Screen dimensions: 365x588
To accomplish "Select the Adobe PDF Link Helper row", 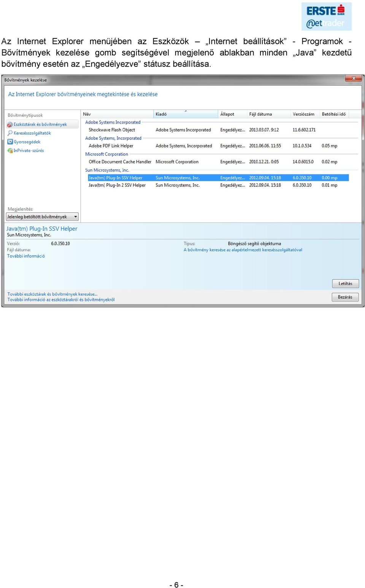I will pyautogui.click(x=218, y=146).
